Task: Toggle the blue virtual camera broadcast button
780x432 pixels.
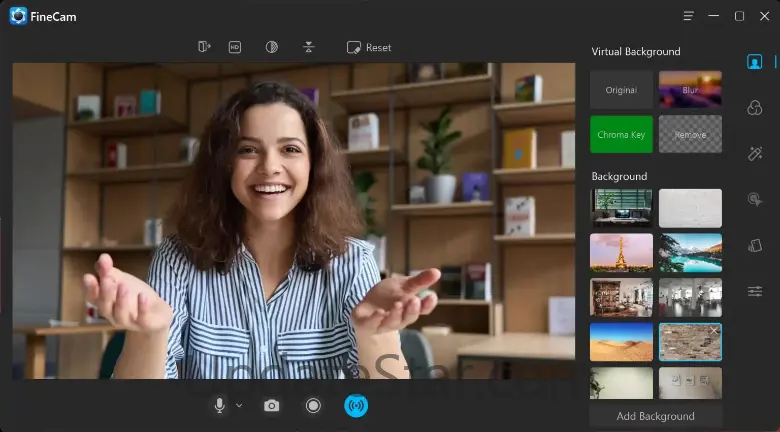Action: (x=356, y=406)
